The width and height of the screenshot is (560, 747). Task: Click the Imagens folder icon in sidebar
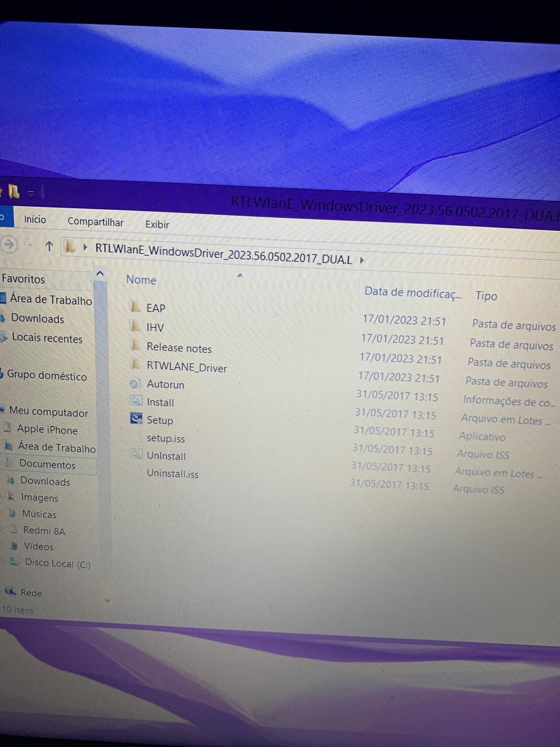click(x=12, y=497)
